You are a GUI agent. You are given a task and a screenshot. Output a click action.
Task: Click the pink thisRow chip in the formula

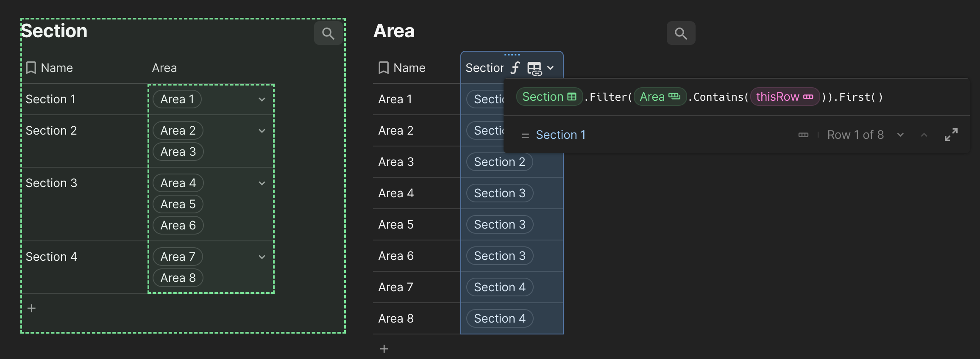coord(784,97)
